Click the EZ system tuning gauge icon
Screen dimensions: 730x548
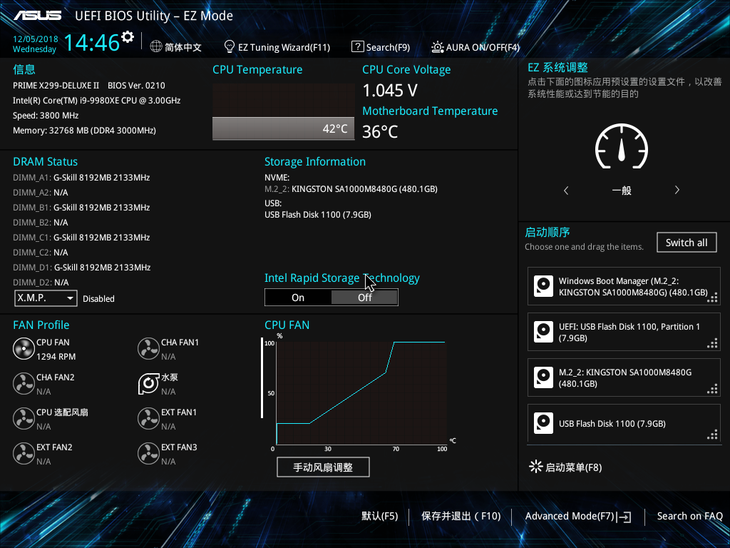pos(622,147)
